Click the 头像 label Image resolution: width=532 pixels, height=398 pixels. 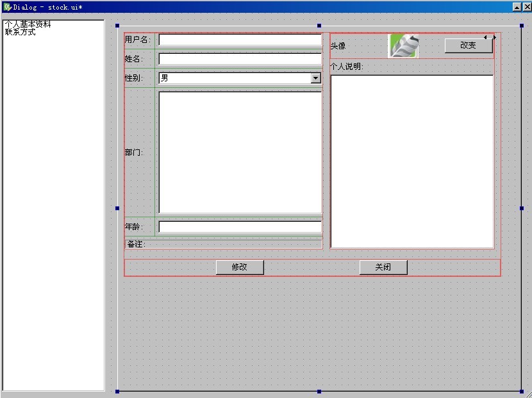[x=338, y=46]
